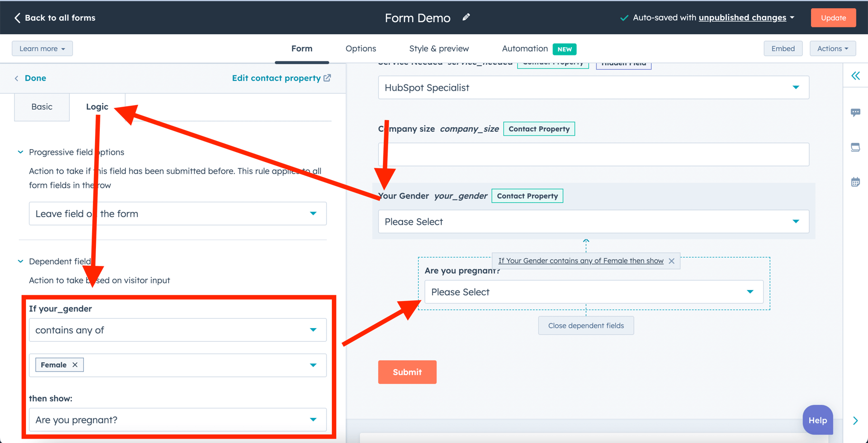This screenshot has height=443, width=868.
Task: Click the pencil icon to rename Form Demo
Action: coord(466,17)
